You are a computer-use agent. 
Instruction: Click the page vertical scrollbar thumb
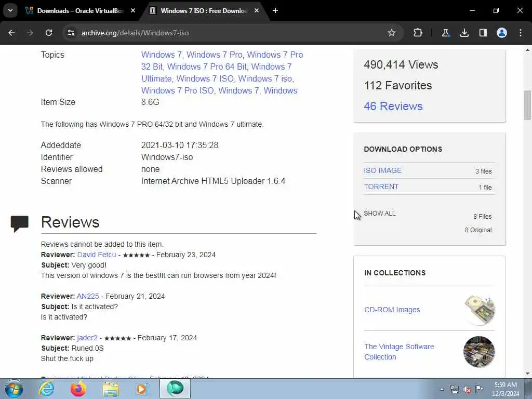(527, 105)
